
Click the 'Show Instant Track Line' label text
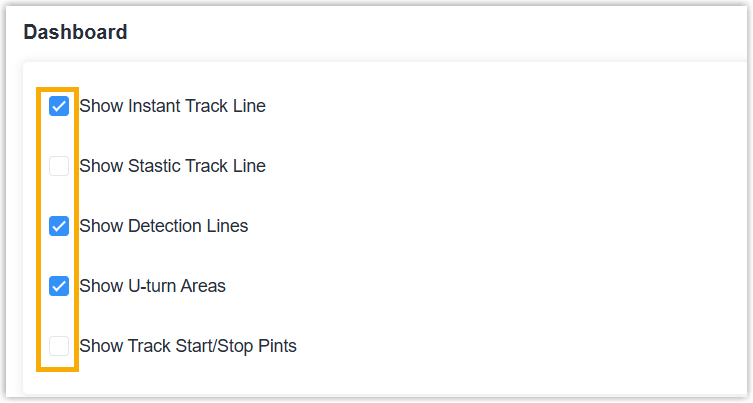point(172,106)
